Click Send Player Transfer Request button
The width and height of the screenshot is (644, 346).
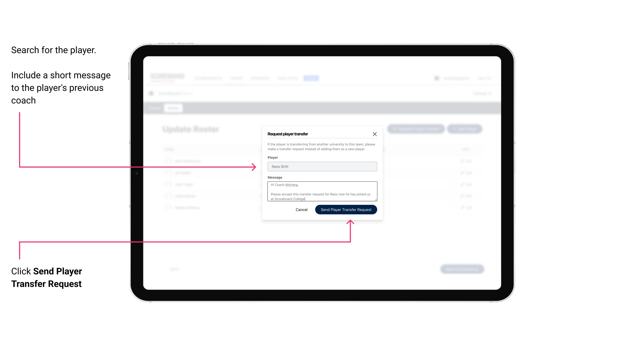click(x=346, y=209)
